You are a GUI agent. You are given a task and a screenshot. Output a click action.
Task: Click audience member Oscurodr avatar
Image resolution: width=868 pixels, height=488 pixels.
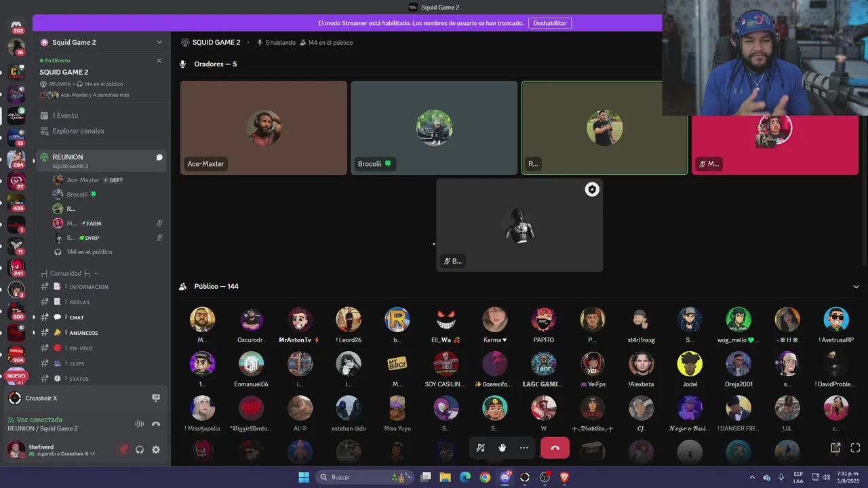251,319
